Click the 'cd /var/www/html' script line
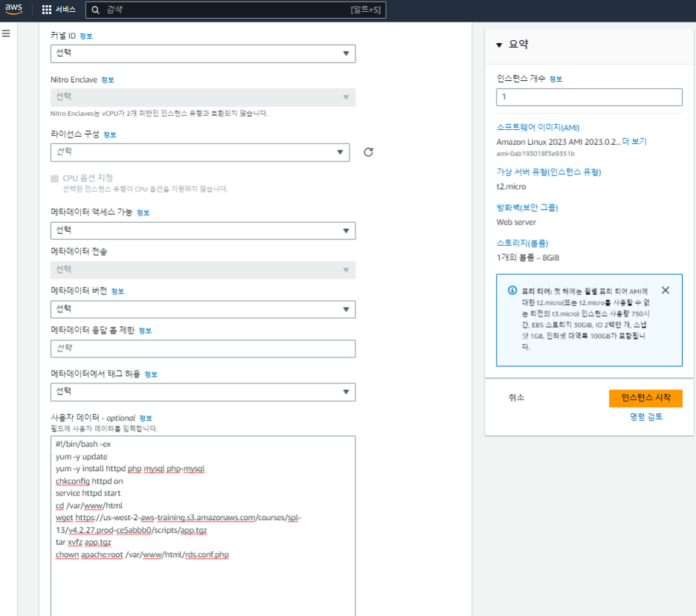The height and width of the screenshot is (616, 696). pos(88,505)
